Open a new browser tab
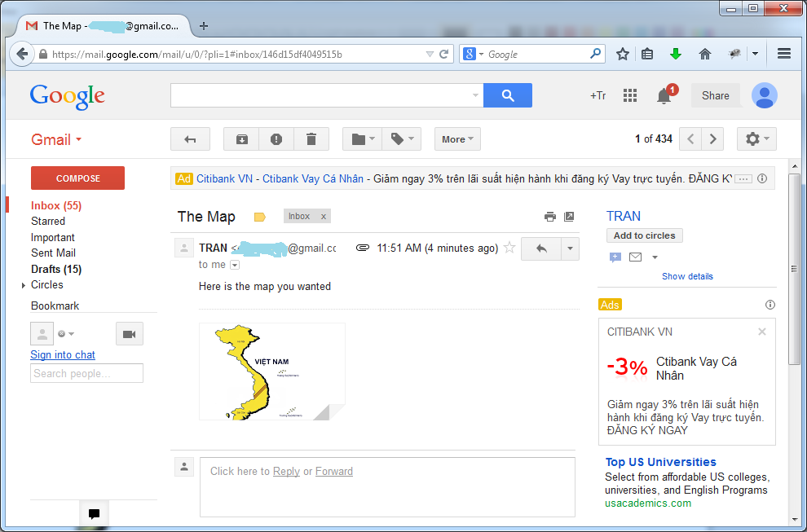The width and height of the screenshot is (807, 532). pyautogui.click(x=204, y=26)
